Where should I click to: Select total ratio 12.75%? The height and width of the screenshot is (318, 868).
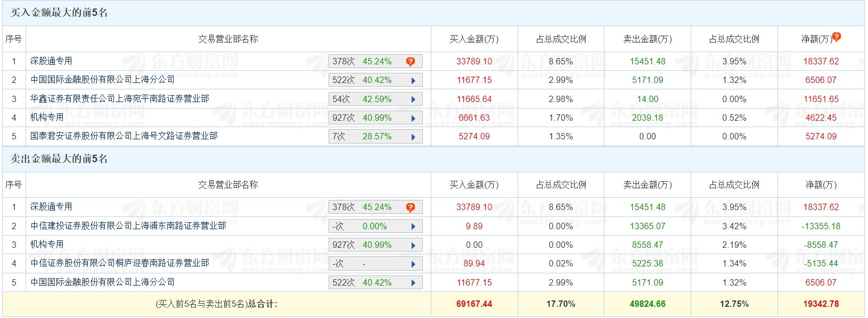[734, 304]
